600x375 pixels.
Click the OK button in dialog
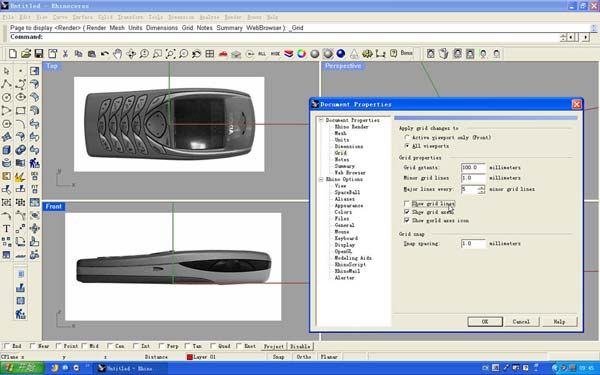coord(485,321)
